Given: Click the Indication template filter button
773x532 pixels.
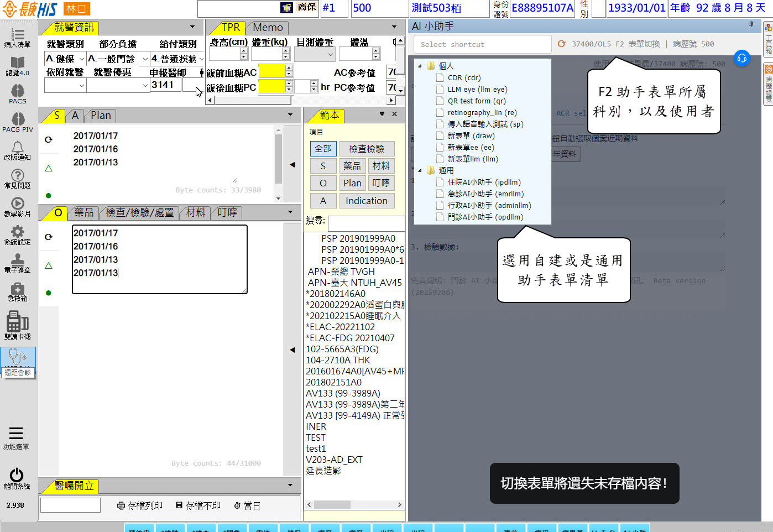Looking at the screenshot, I should [x=366, y=201].
